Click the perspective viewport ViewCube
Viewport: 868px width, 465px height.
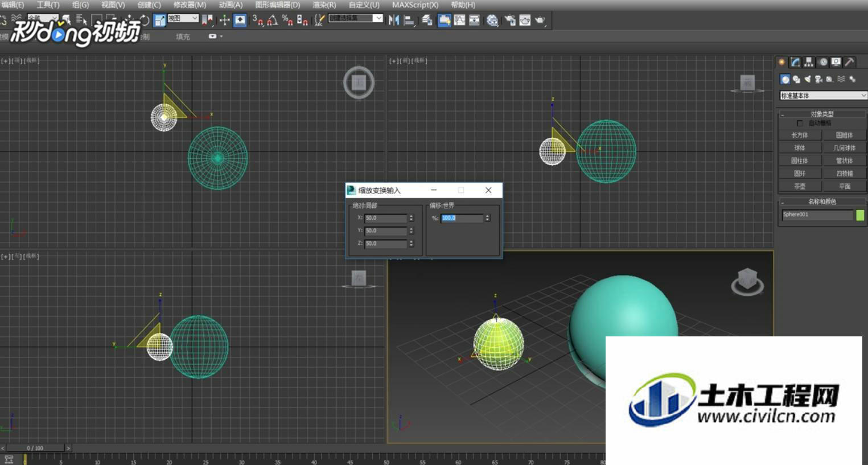pos(747,282)
